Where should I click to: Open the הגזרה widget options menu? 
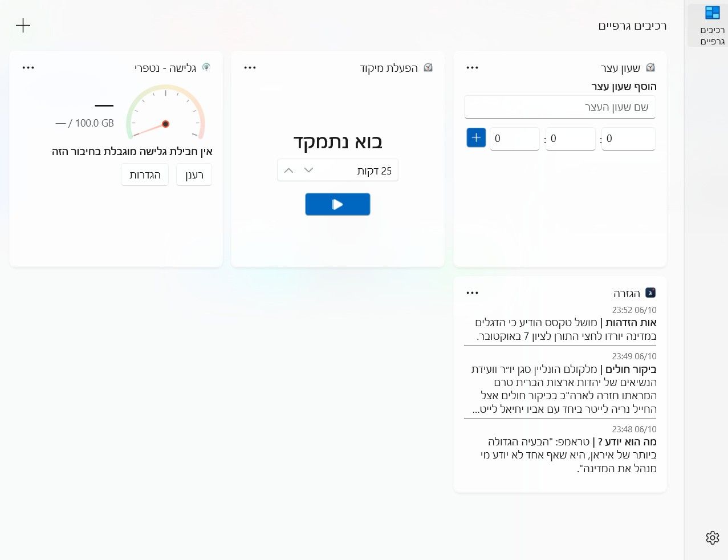point(472,293)
